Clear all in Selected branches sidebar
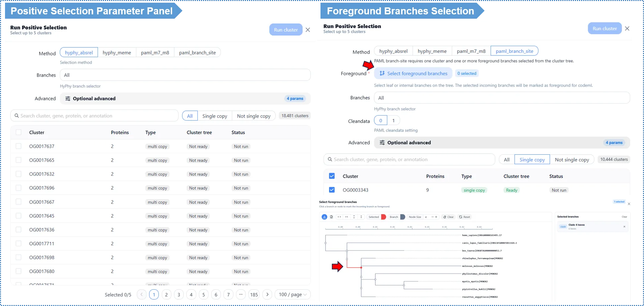This screenshot has width=644, height=306. pos(624,217)
